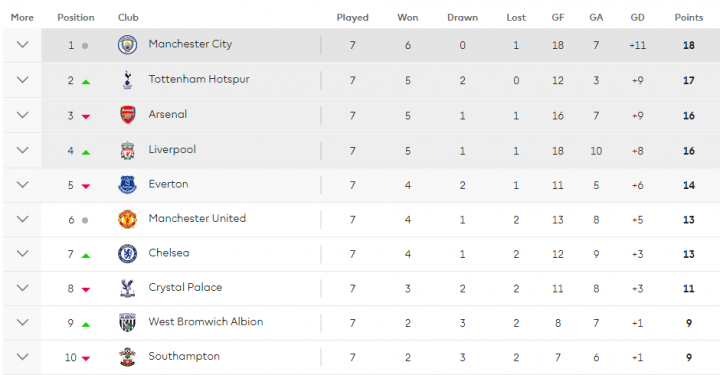Click the Manchester United crest
720x375 pixels.
tap(127, 219)
